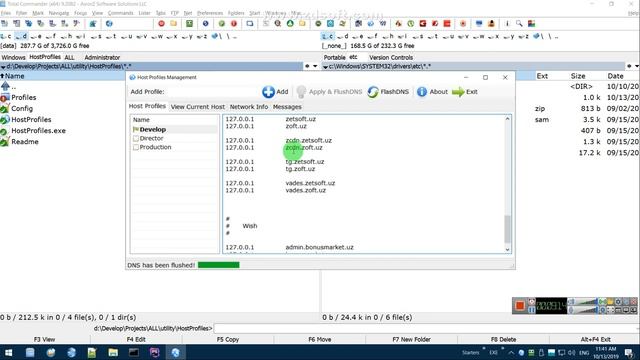Open File Explorer from the taskbar
The width and height of the screenshot is (640, 360).
coord(113,353)
